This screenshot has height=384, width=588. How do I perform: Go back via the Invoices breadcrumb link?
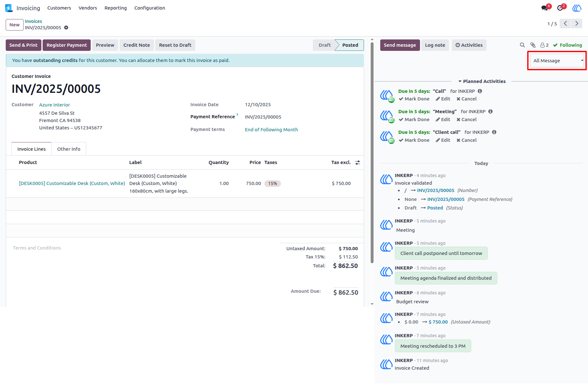pos(33,21)
